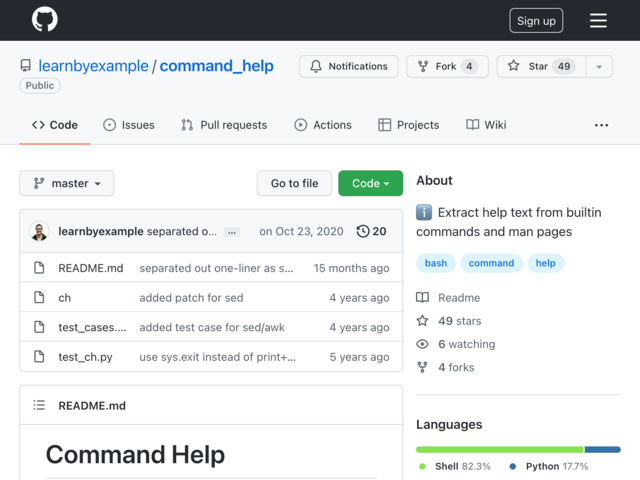Click the green Shell language bar segment

(x=500, y=449)
